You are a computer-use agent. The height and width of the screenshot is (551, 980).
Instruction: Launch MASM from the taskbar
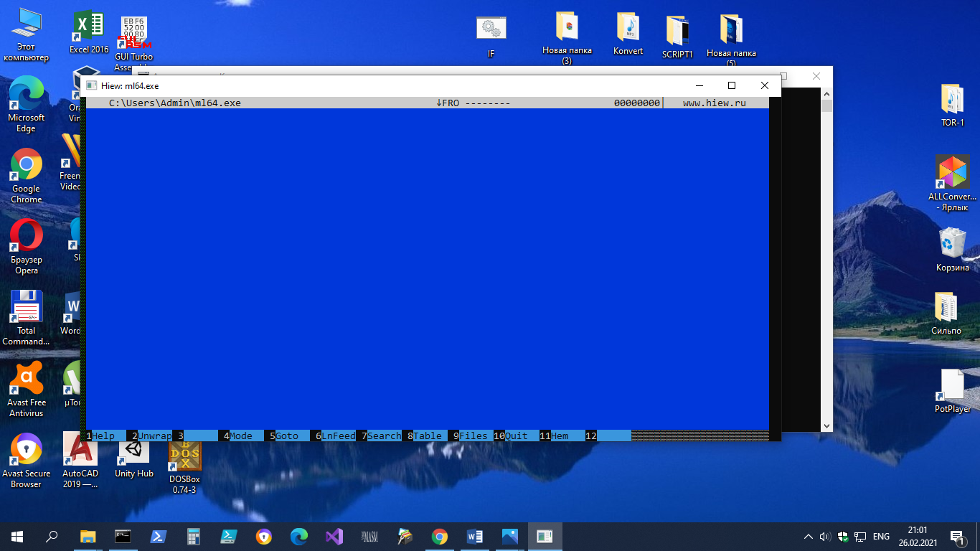point(369,536)
